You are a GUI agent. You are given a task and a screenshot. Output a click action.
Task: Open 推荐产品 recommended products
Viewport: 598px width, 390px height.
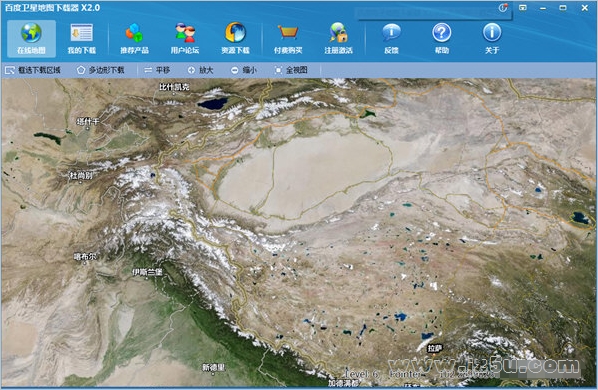134,39
